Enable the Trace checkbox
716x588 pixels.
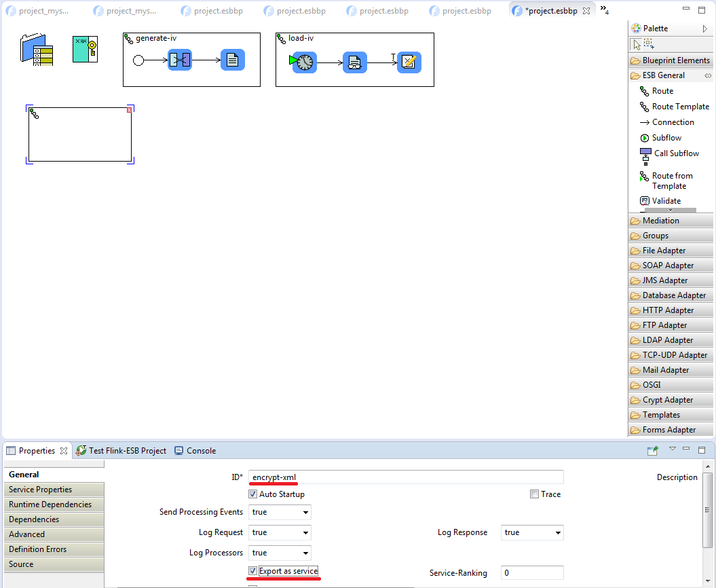pyautogui.click(x=535, y=494)
